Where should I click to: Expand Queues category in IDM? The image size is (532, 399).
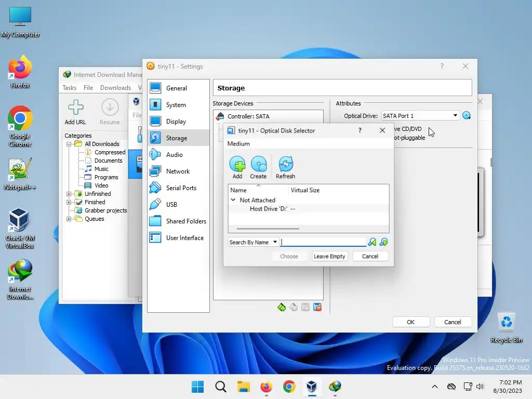point(69,219)
